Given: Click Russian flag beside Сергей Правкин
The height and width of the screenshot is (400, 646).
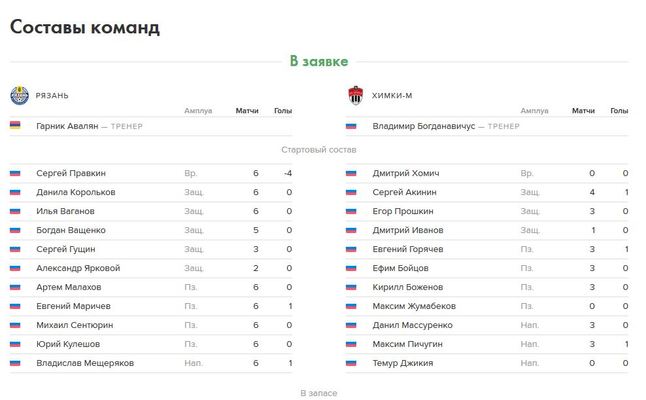Looking at the screenshot, I should pos(15,173).
